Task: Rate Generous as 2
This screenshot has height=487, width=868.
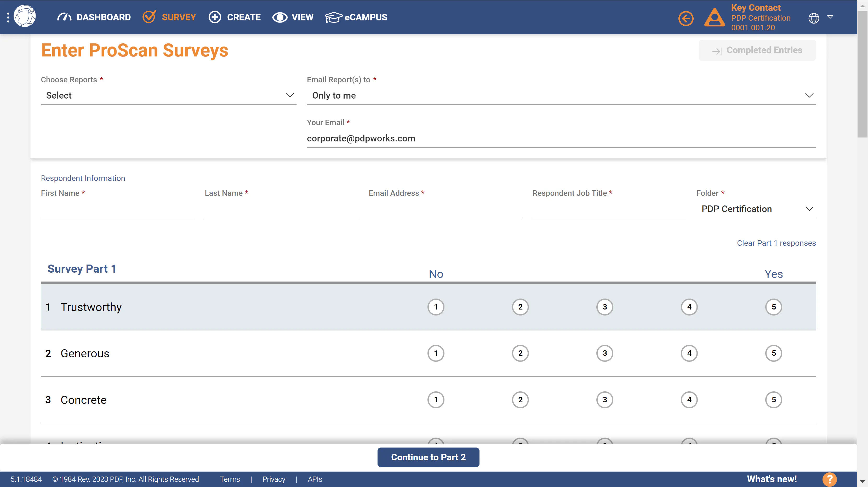Action: [520, 353]
